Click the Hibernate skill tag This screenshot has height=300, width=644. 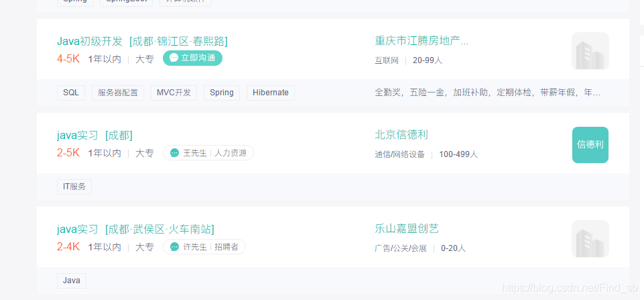point(270,93)
